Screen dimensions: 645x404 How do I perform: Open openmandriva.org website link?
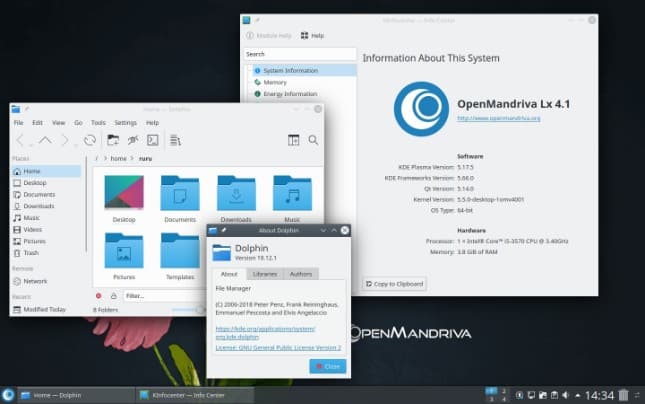click(499, 118)
